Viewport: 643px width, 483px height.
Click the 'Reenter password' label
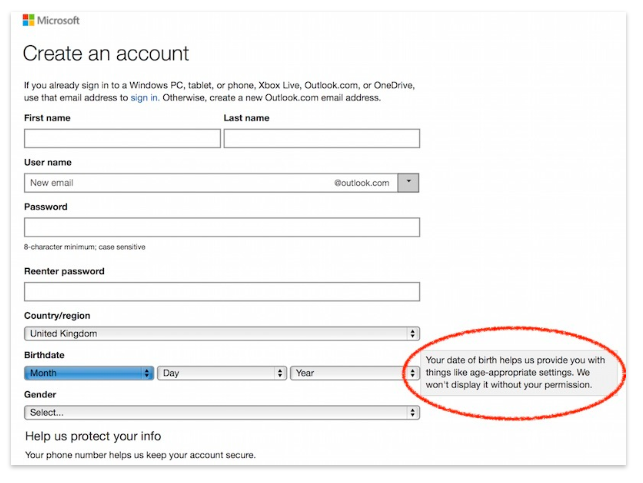(64, 271)
